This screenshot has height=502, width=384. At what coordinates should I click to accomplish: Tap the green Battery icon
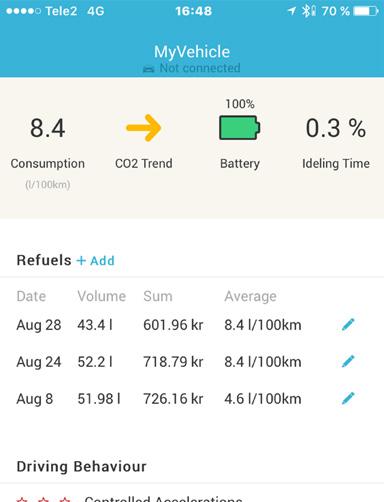240,127
